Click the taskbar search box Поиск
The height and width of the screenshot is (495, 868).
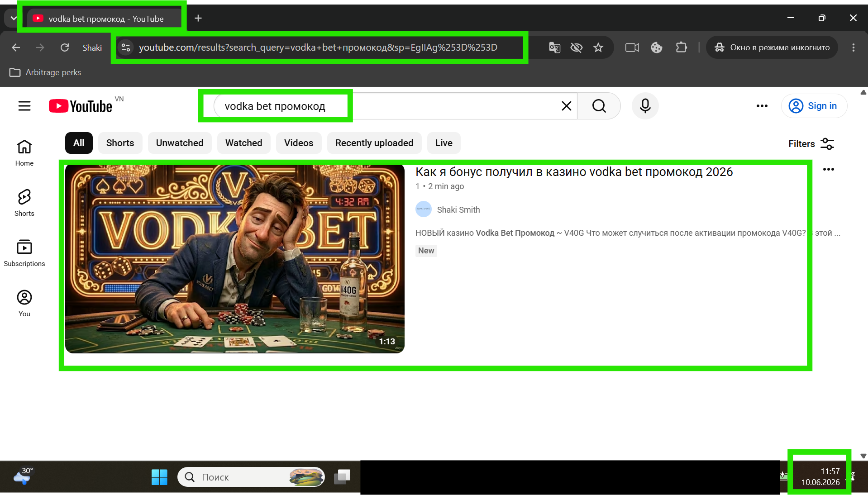point(251,477)
